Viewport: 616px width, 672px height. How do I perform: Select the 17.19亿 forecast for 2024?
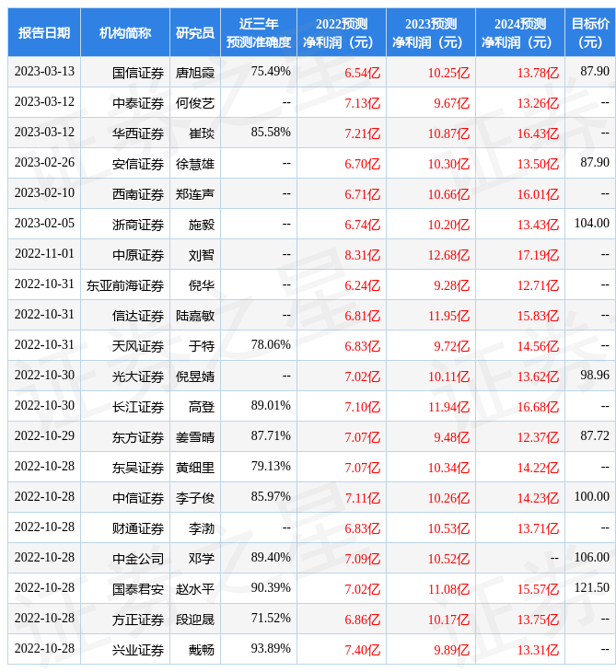(x=539, y=254)
